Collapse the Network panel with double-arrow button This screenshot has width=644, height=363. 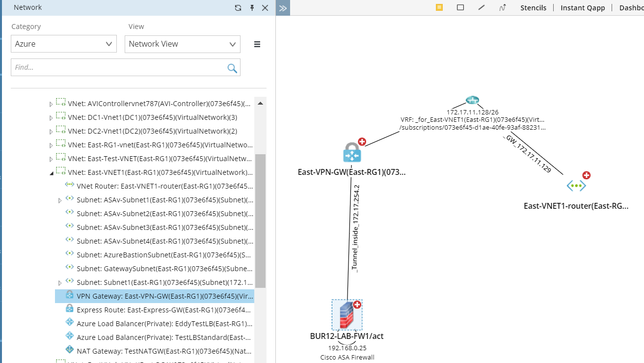tap(283, 8)
